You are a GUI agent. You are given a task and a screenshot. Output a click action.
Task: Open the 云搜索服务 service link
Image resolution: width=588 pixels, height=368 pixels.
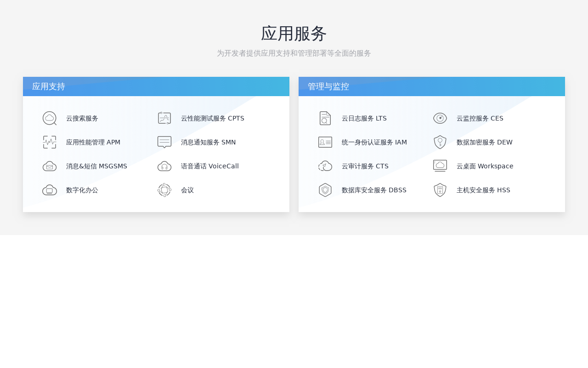click(x=82, y=118)
